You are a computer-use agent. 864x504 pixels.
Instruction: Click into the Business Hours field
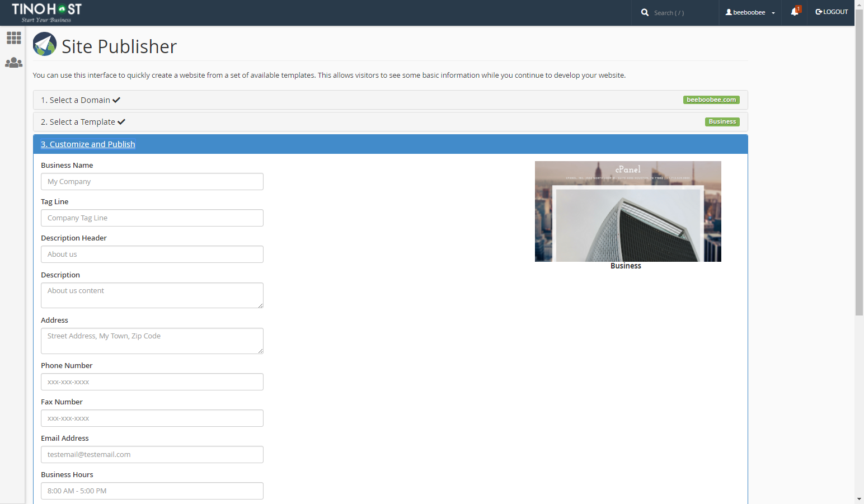pos(152,491)
